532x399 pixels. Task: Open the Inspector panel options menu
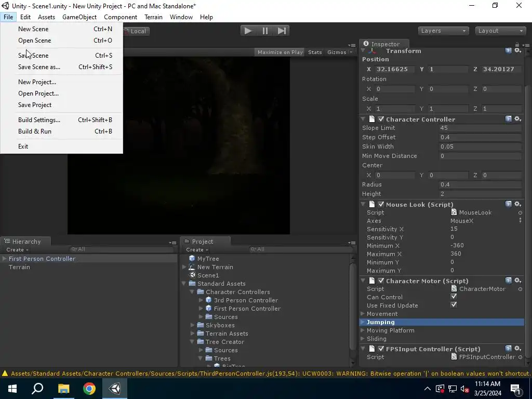point(526,45)
